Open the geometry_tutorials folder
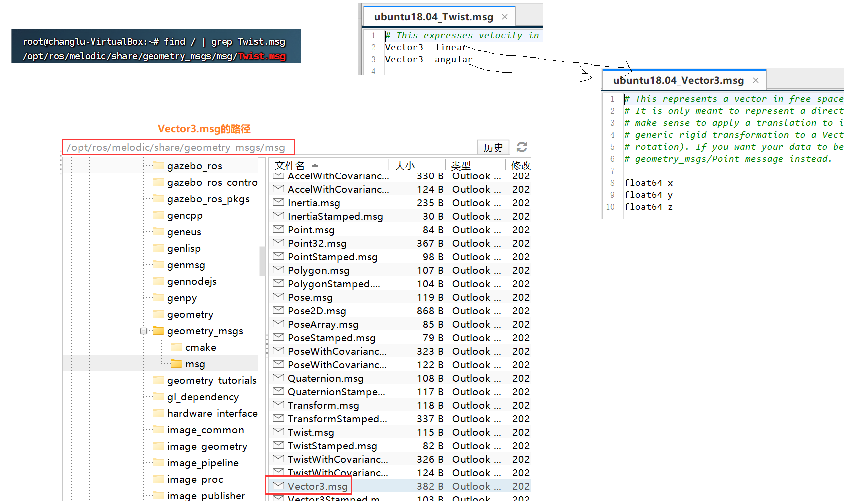 [211, 380]
